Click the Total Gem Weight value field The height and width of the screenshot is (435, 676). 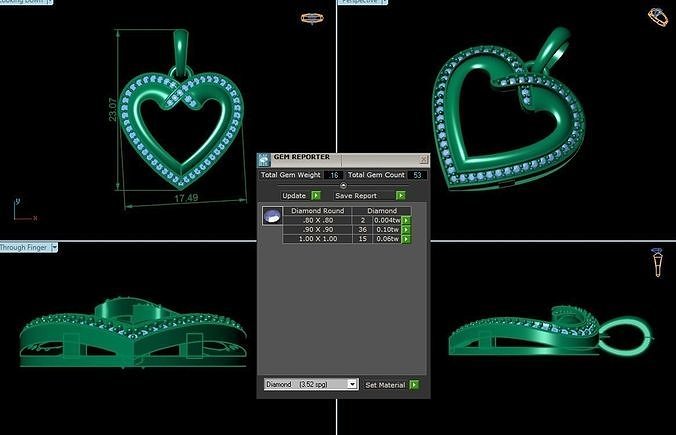333,175
